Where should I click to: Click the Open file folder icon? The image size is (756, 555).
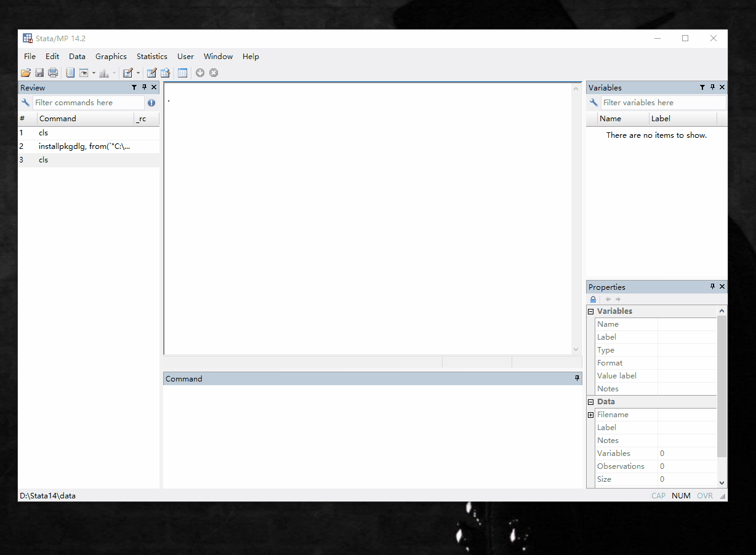click(26, 73)
